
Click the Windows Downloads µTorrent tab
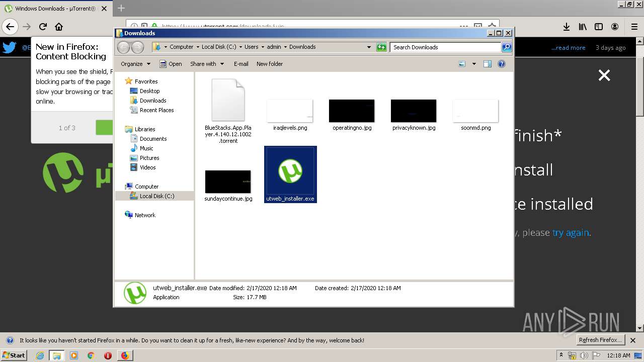[55, 9]
